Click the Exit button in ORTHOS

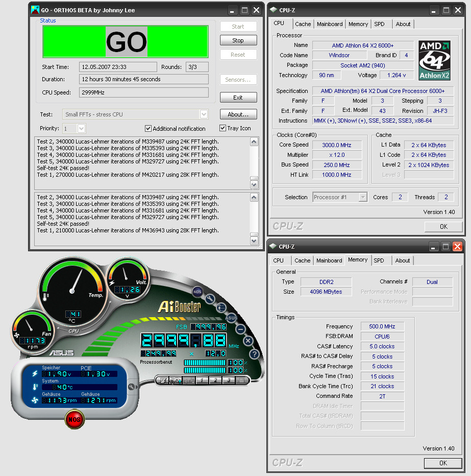coord(238,98)
